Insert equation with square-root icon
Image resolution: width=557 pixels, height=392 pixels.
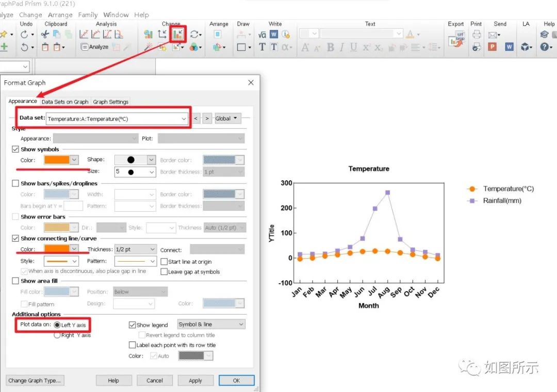[x=262, y=35]
